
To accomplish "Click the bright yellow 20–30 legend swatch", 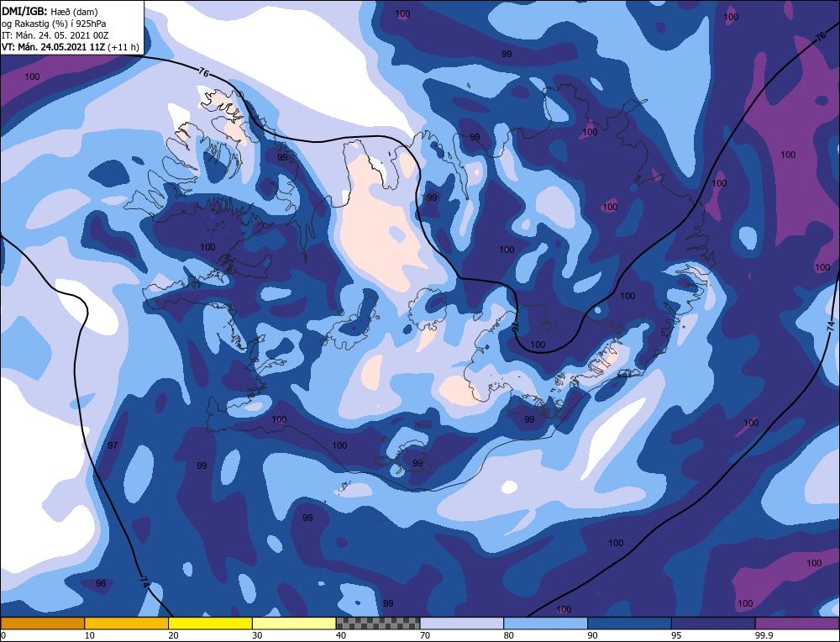I will point(210,623).
